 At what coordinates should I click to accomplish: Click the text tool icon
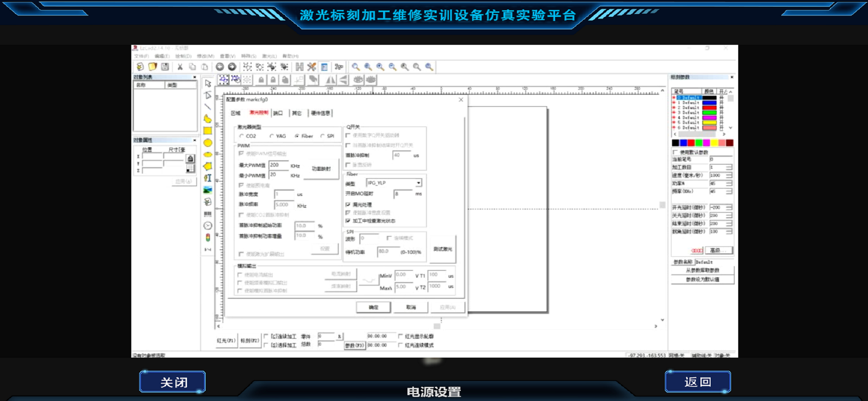coord(208,178)
